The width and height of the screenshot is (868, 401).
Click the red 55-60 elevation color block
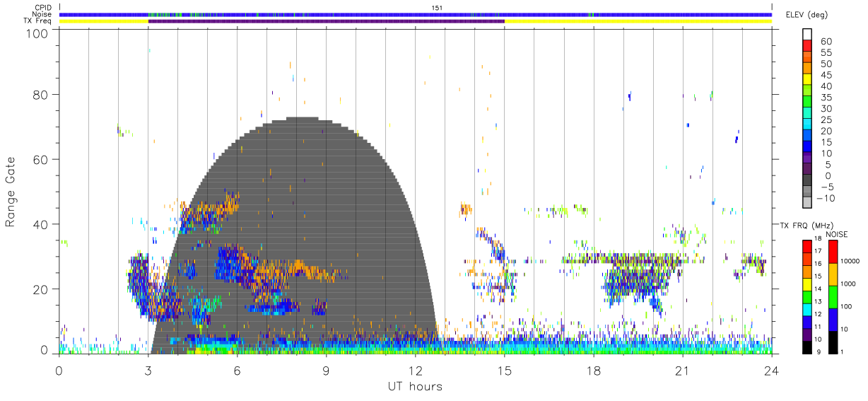(807, 46)
